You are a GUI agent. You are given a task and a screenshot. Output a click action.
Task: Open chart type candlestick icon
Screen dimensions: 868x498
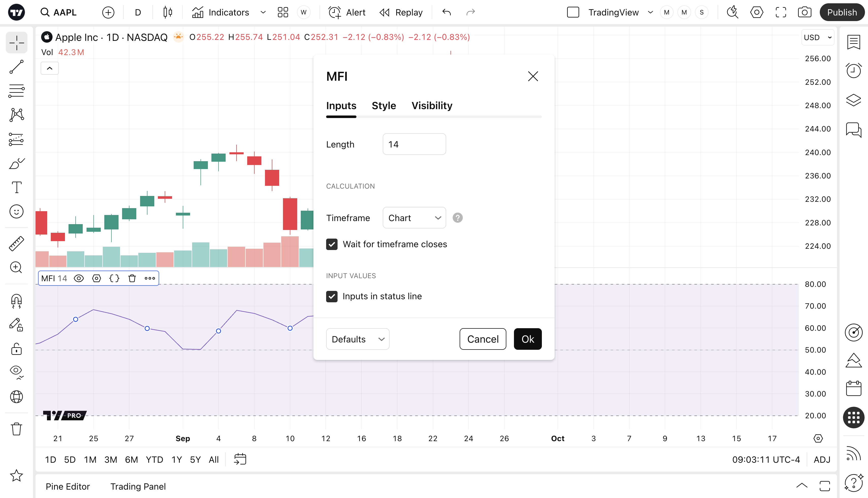[168, 13]
